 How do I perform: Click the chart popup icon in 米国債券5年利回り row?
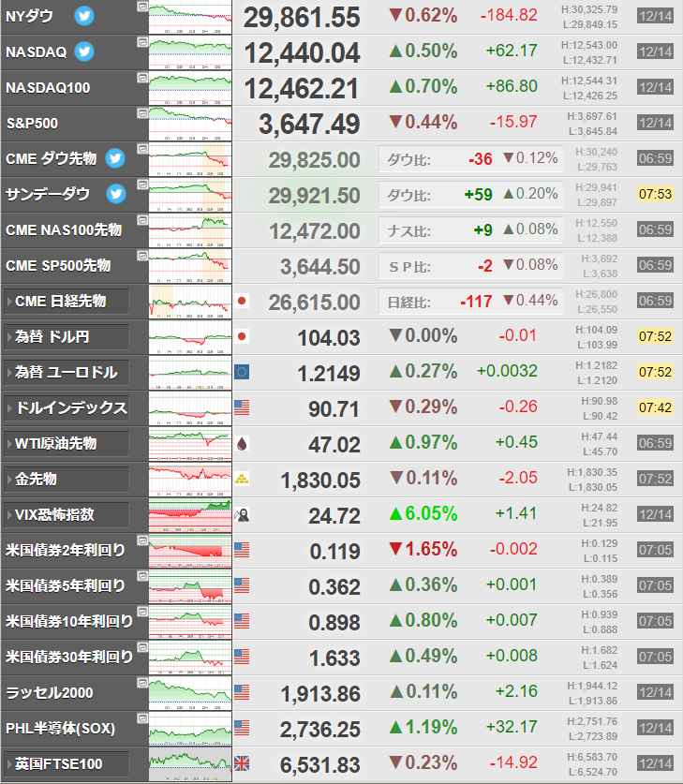142,576
